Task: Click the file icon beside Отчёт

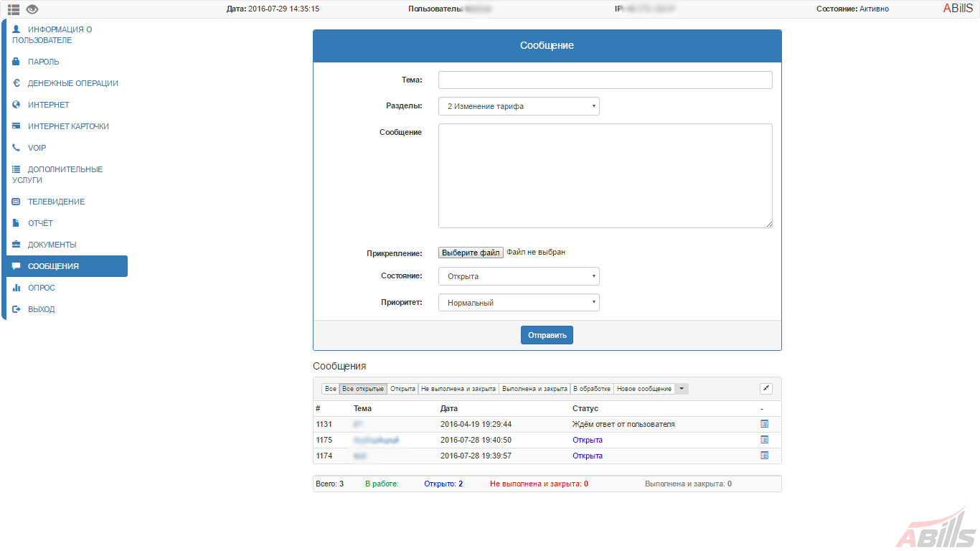Action: point(17,223)
